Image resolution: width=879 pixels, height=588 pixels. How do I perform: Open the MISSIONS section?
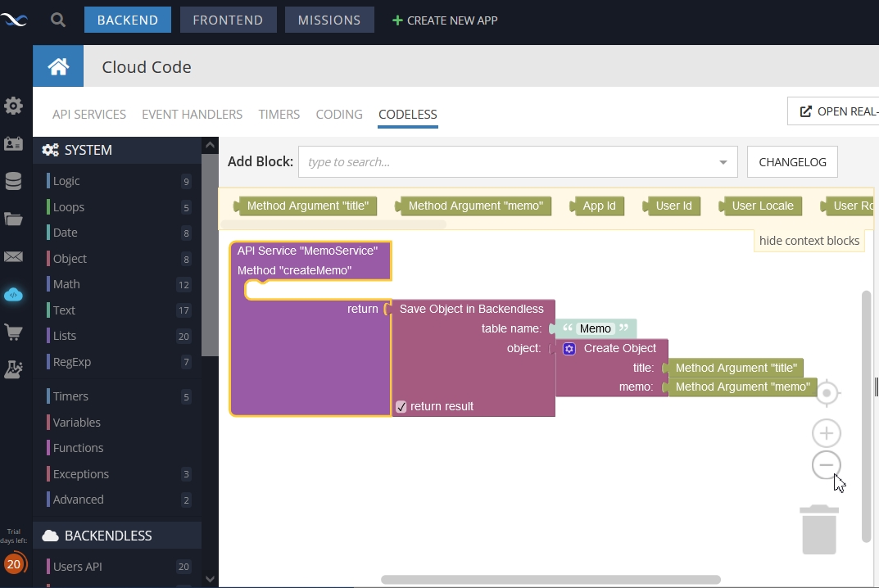pos(329,20)
